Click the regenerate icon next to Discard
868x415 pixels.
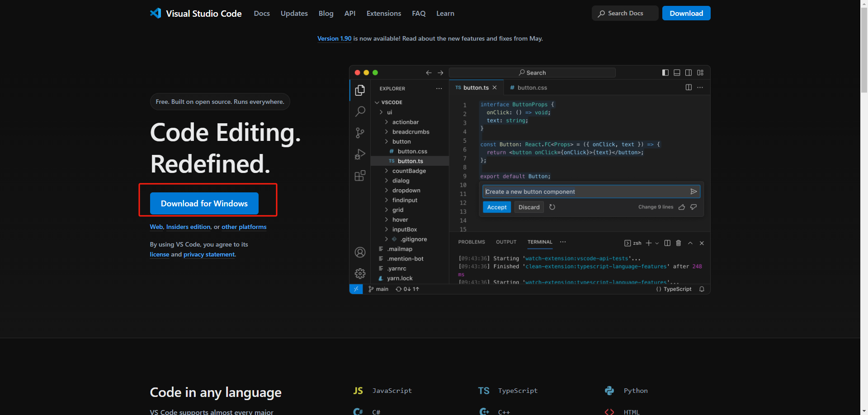point(552,207)
